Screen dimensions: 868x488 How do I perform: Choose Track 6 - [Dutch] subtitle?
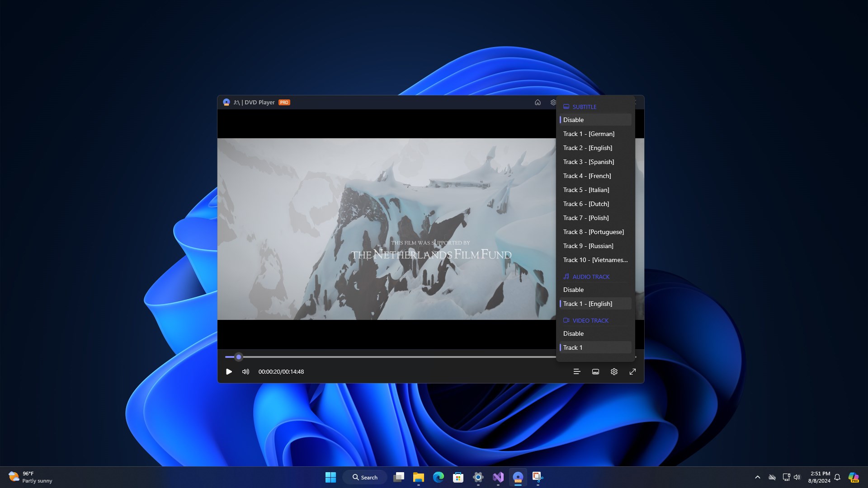(586, 204)
